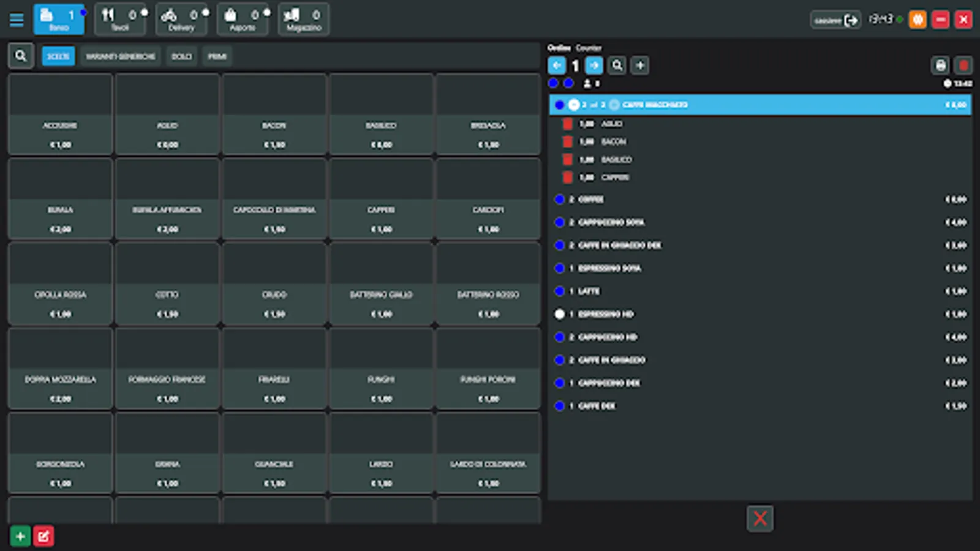This screenshot has height=551, width=980.
Task: Add Bufala variant to the order
Action: point(60,198)
